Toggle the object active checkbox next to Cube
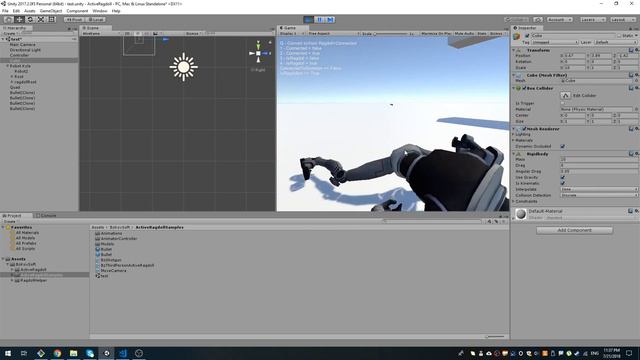Screen dimensions: 640x360 click(x=527, y=36)
